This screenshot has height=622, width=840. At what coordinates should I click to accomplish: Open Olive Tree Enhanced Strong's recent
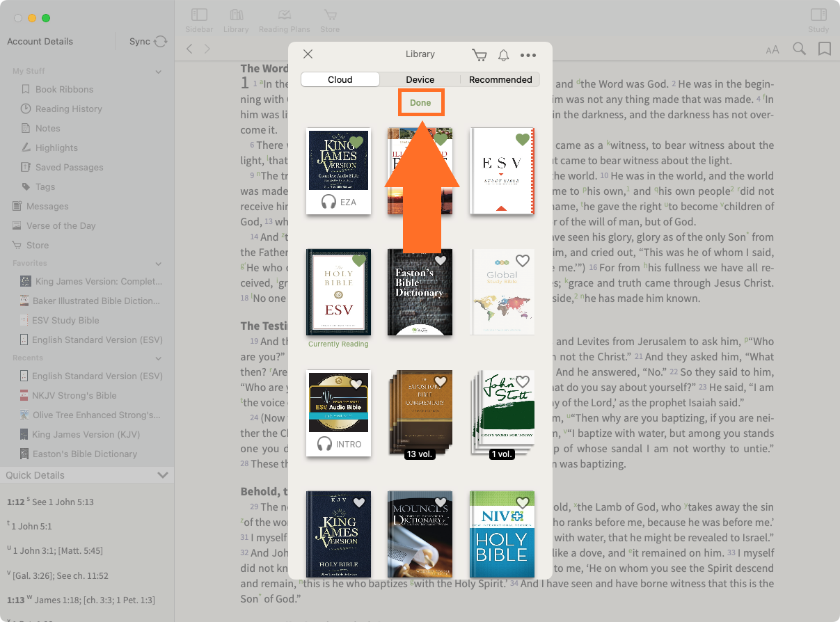pos(90,415)
